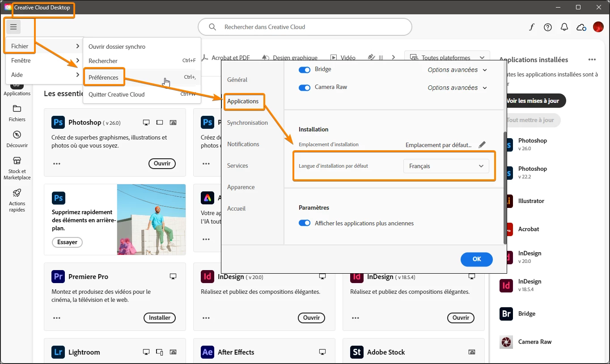Expand the Fenêtre submenu
Screen dimensions: 610x364
pyautogui.click(x=44, y=60)
